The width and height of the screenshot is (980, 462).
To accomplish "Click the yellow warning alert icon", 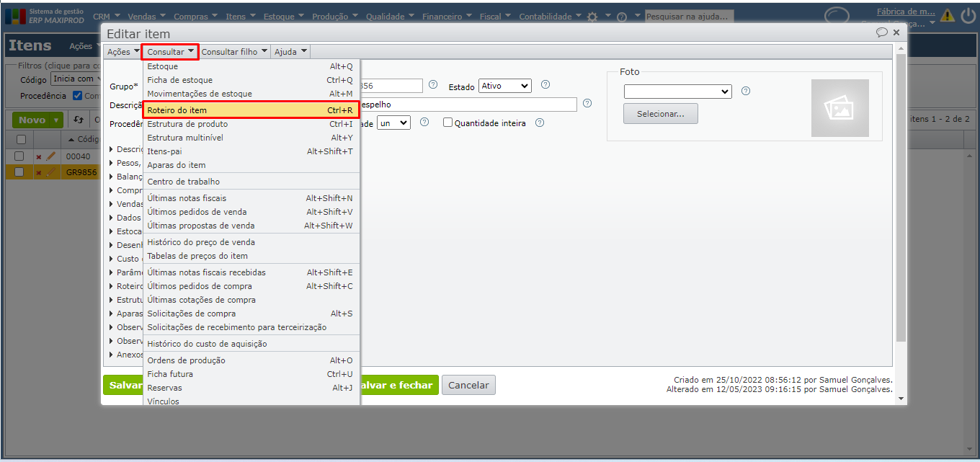I will (x=947, y=15).
